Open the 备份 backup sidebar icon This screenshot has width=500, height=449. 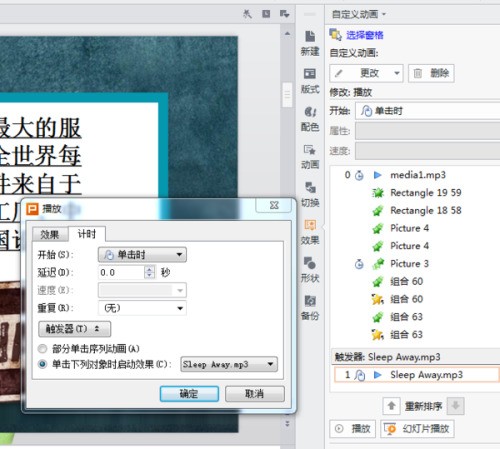click(310, 308)
